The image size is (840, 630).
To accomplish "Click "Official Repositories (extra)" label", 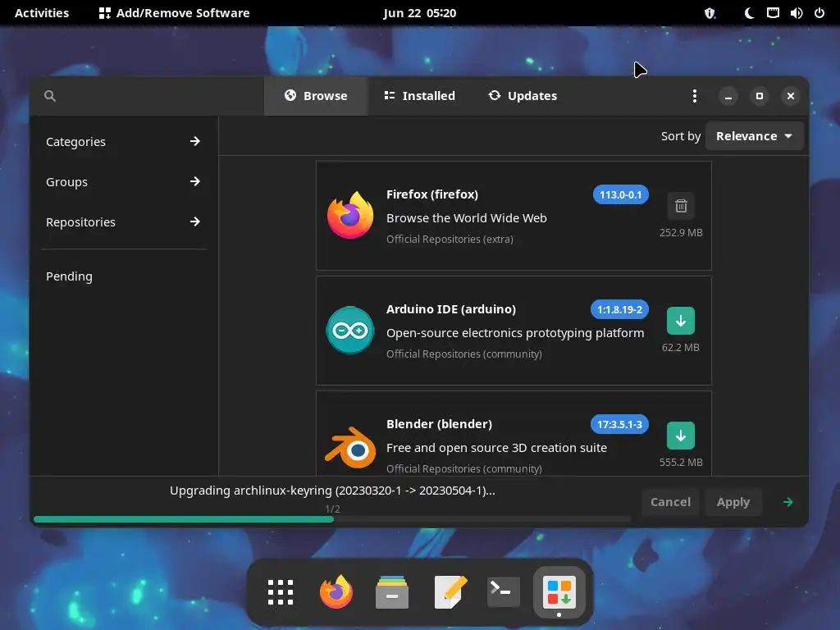I will [x=450, y=239].
